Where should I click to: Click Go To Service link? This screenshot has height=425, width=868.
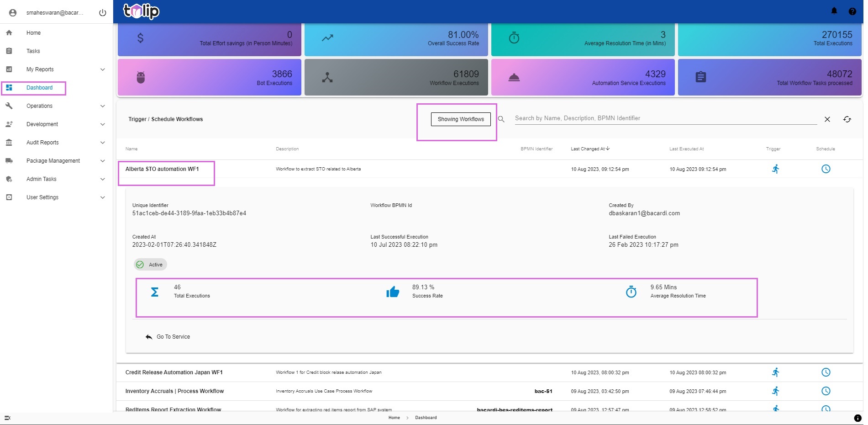[x=168, y=337]
